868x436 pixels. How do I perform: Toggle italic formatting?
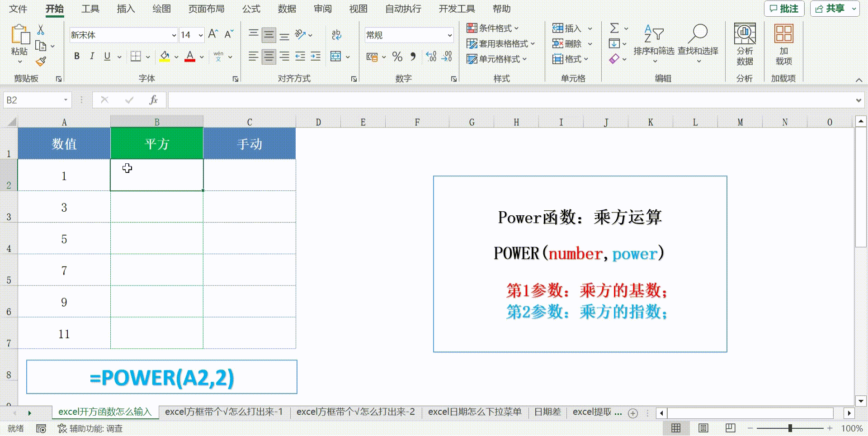click(x=92, y=56)
